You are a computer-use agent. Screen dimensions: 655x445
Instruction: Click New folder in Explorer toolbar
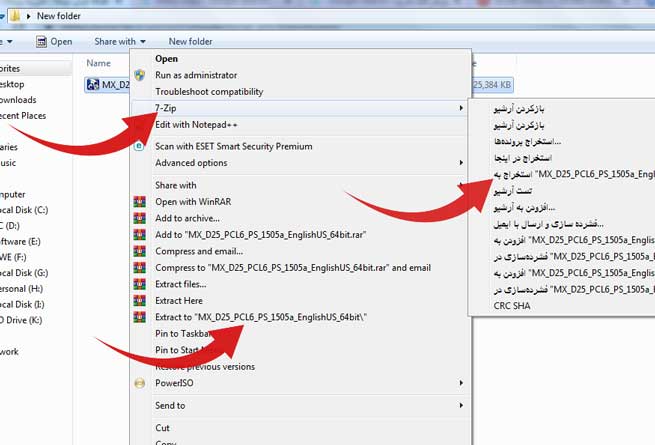tap(190, 42)
